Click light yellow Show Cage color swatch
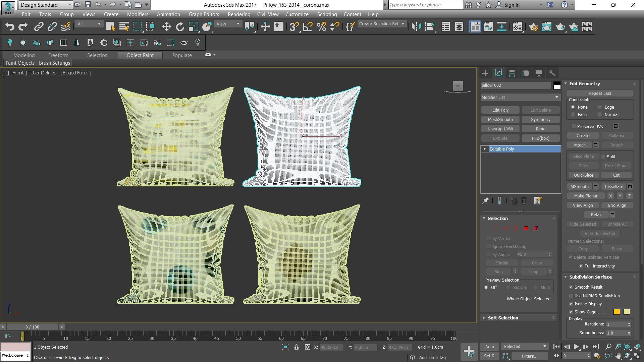This screenshot has height=362, width=644. click(627, 312)
